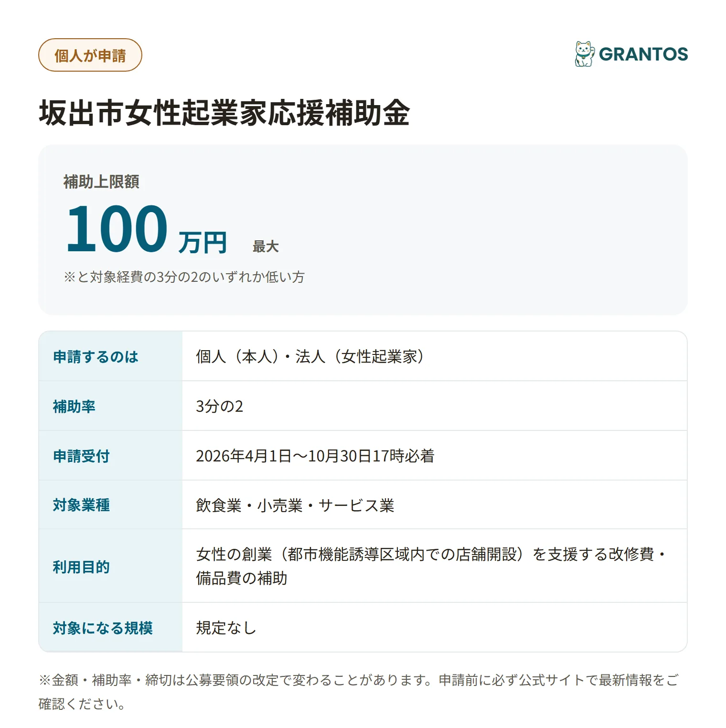726x728 pixels.
Task: Select the 個人が申請 badge
Action: pos(90,55)
